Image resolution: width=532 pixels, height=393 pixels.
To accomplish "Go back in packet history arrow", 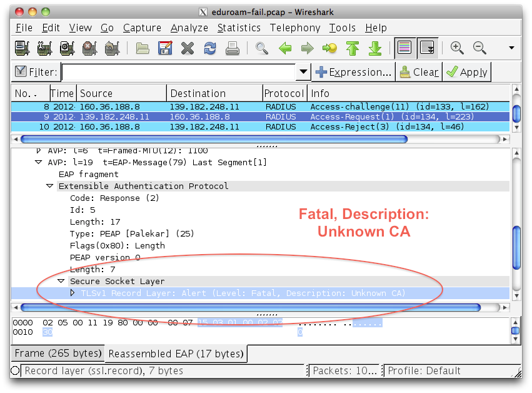I will (285, 48).
